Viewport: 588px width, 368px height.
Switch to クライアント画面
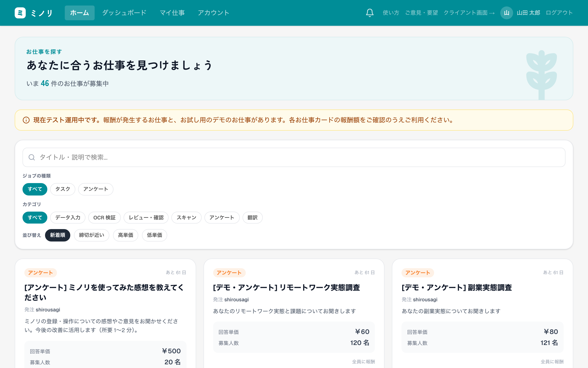[469, 13]
